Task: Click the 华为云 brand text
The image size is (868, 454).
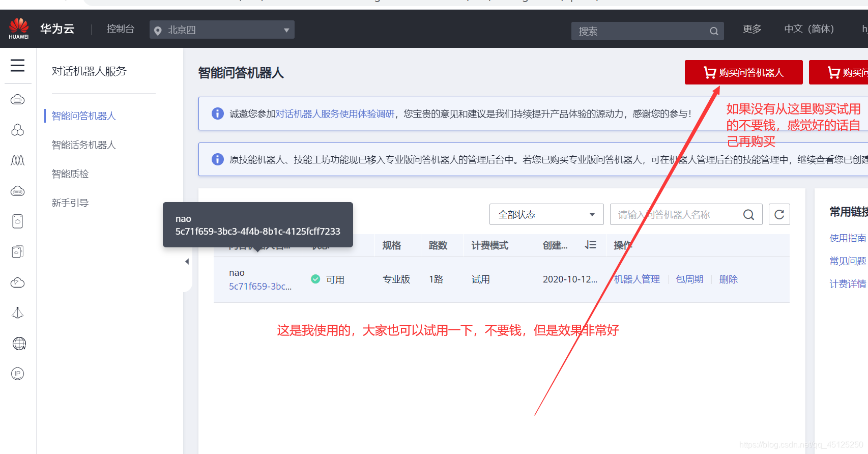Action: point(57,29)
